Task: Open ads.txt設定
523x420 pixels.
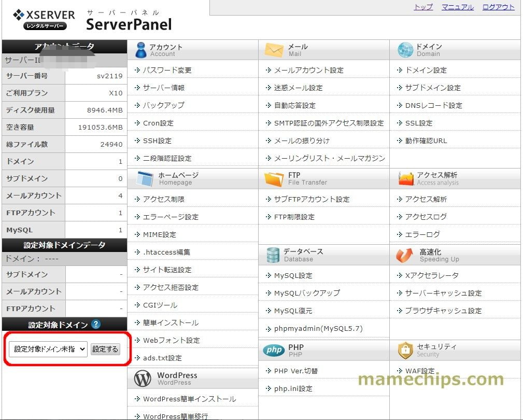Action: (162, 358)
